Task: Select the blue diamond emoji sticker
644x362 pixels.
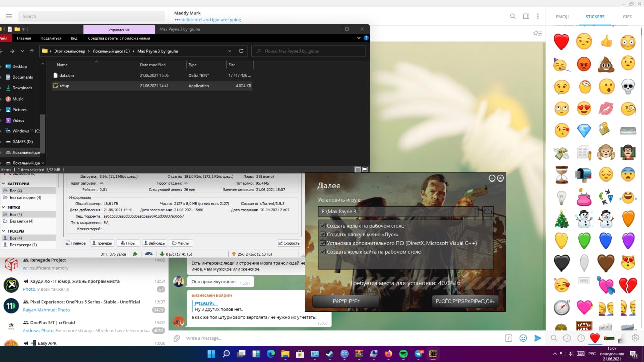Action: coord(584,130)
